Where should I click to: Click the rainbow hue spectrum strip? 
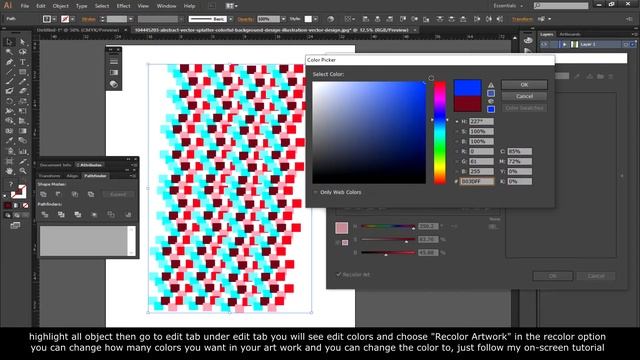tap(440, 133)
